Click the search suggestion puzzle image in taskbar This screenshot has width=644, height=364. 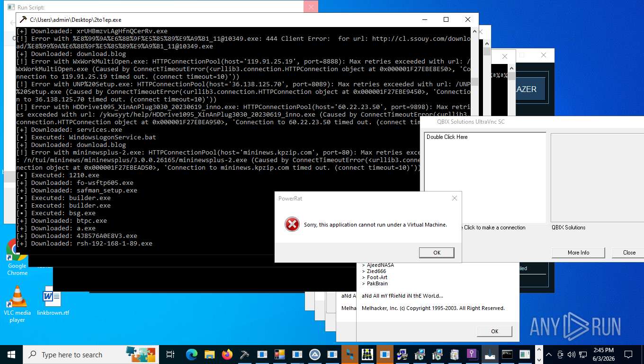tap(140, 354)
